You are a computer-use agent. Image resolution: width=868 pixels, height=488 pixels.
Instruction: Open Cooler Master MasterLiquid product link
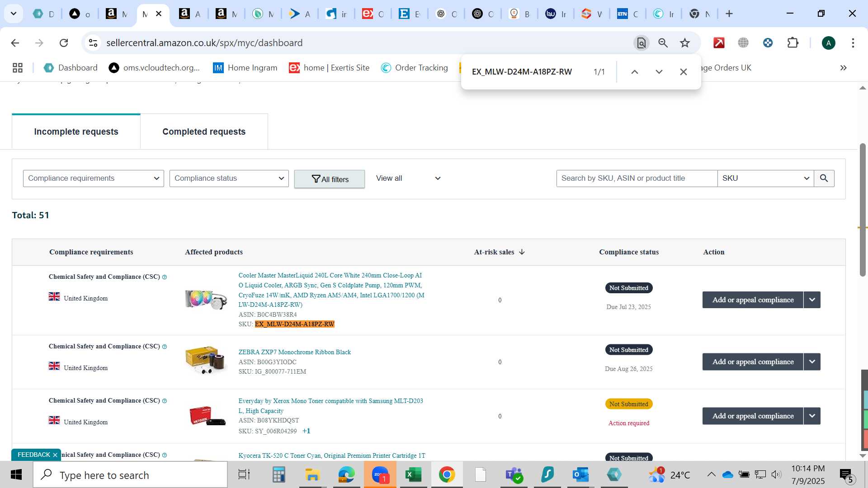(331, 290)
